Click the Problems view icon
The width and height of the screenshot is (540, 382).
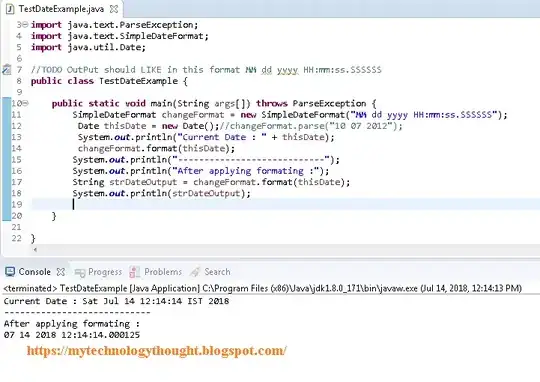coord(134,272)
